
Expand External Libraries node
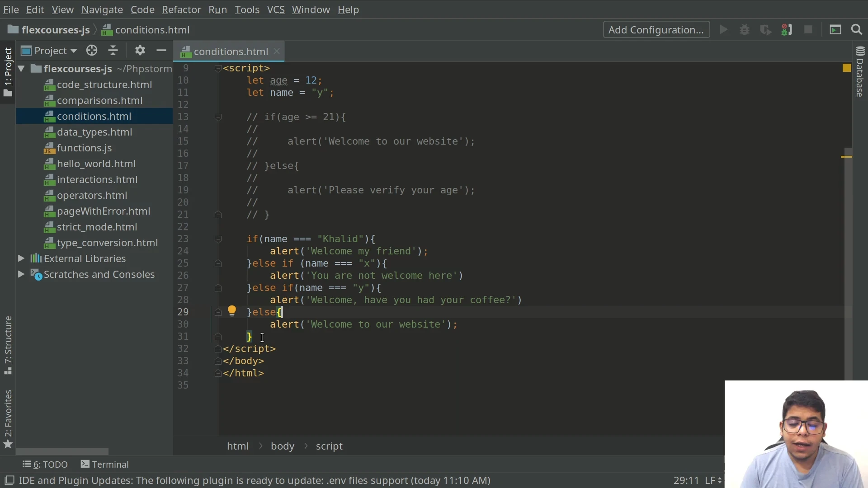21,258
